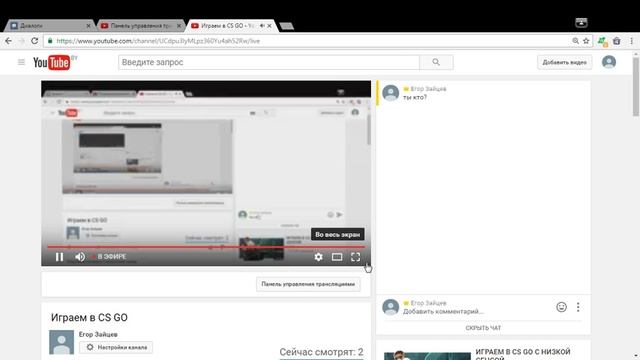This screenshot has width=640, height=360.
Task: Open Настройки канала button
Action: click(116, 347)
